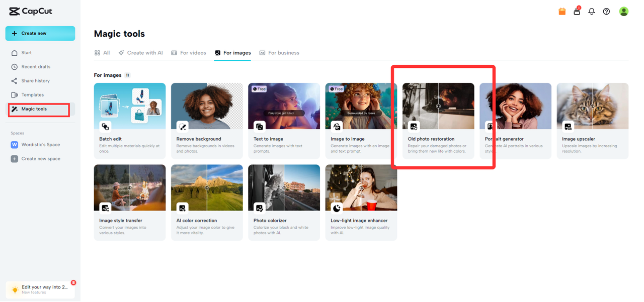Click the Magic tools wand icon
644x302 pixels.
[15, 109]
